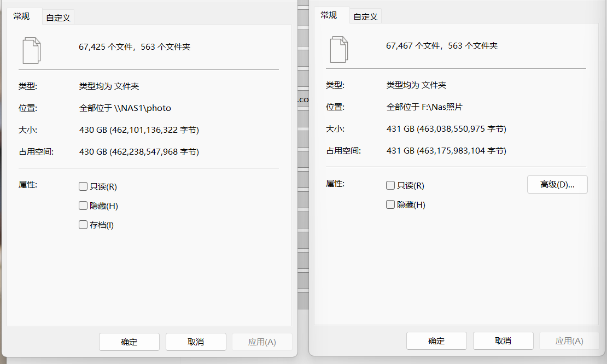Switch to 自定义 tab in F:\Nas照片 properties
The width and height of the screenshot is (607, 364).
(x=365, y=17)
